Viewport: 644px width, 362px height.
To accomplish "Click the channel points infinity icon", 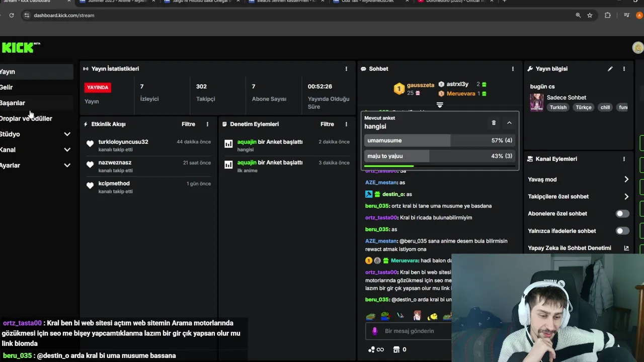I will click(376, 349).
